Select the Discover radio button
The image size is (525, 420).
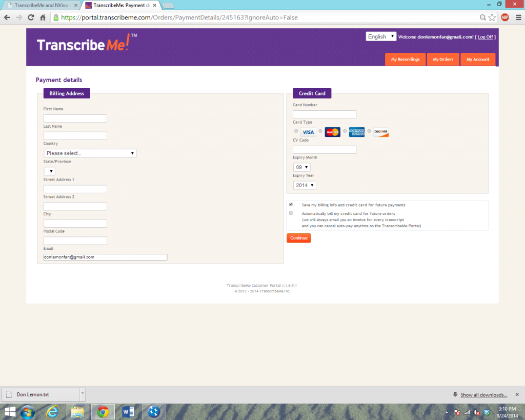(x=369, y=131)
